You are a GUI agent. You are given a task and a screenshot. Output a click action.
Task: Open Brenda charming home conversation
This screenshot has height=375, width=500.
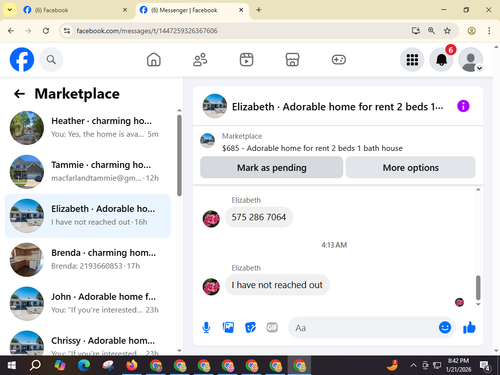click(x=88, y=260)
